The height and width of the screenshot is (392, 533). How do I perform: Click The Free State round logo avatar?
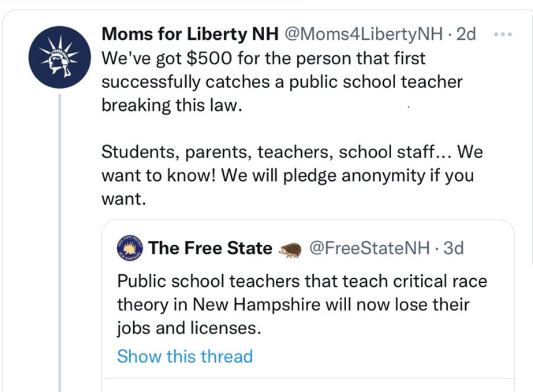click(129, 249)
